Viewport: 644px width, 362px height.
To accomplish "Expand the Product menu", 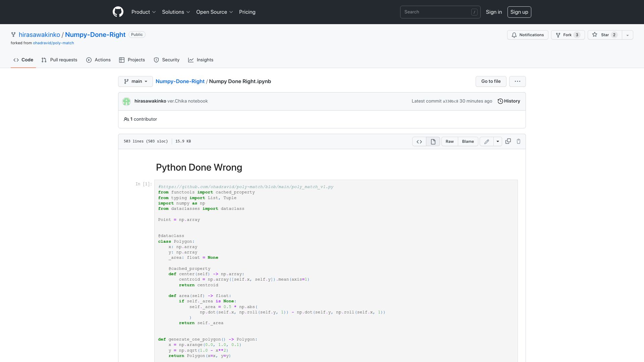I will pos(144,12).
